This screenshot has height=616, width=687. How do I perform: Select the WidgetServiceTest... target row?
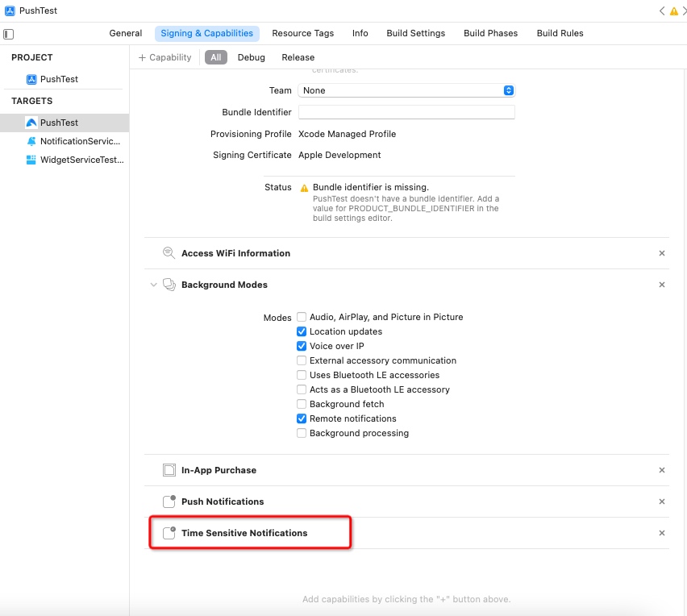click(65, 160)
